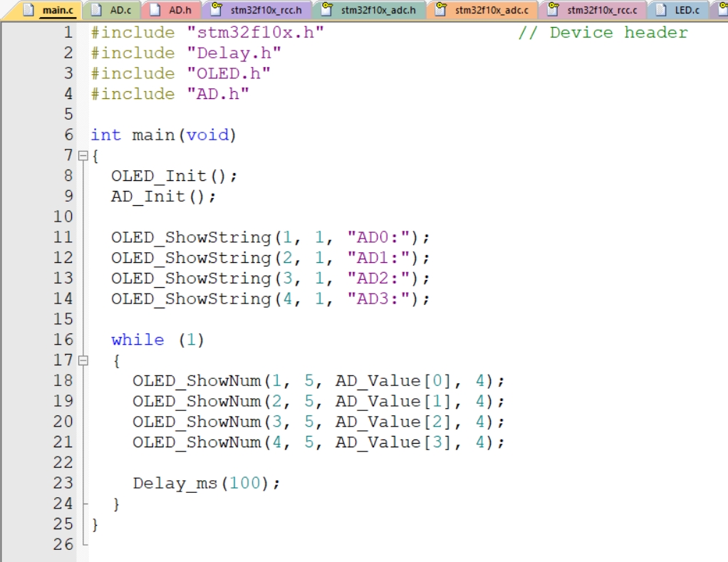Click locked file icon on stm32f10x_rcc.c tab

[553, 9]
